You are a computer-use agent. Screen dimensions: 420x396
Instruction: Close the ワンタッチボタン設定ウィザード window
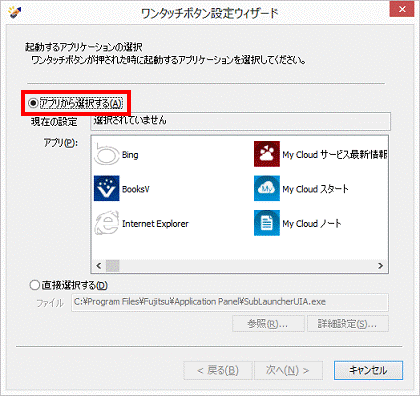click(x=402, y=9)
